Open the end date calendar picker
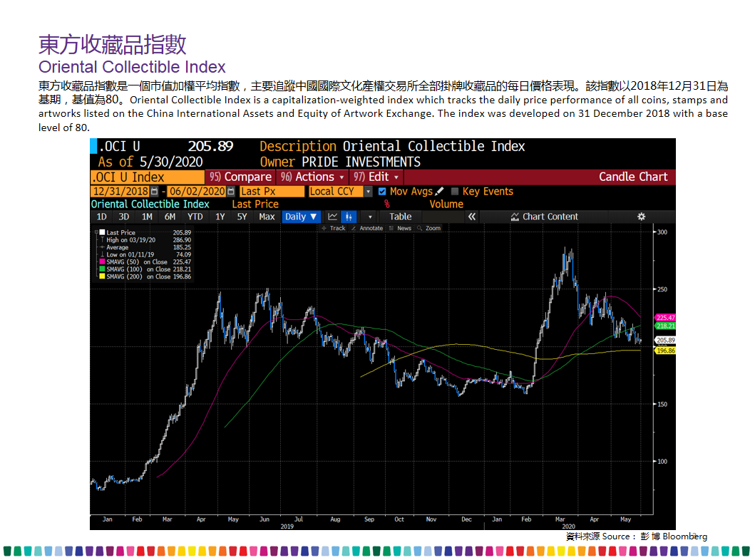755x560 pixels. pos(231,192)
